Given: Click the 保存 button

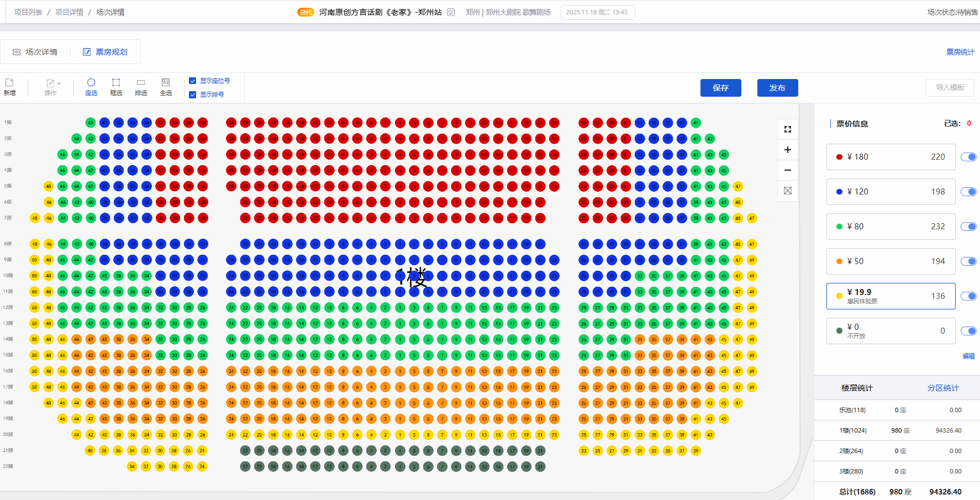Looking at the screenshot, I should point(720,88).
